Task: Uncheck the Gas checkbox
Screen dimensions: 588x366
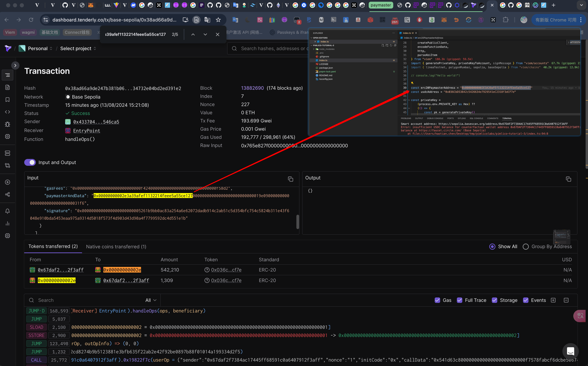Action: (437, 300)
